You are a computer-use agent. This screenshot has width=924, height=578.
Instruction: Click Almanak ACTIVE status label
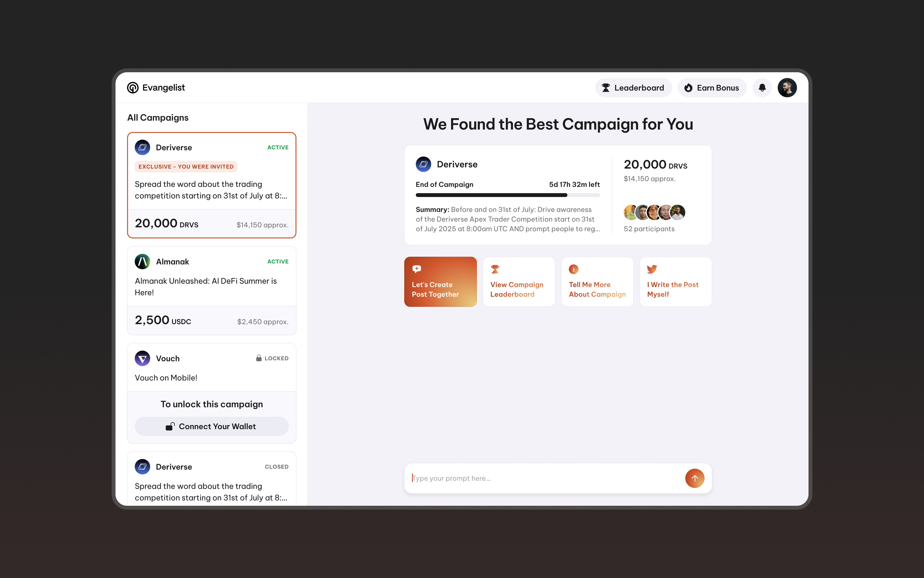(x=278, y=262)
